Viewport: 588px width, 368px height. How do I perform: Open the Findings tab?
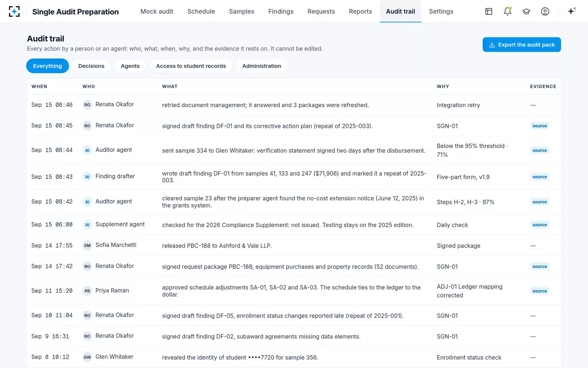click(281, 11)
